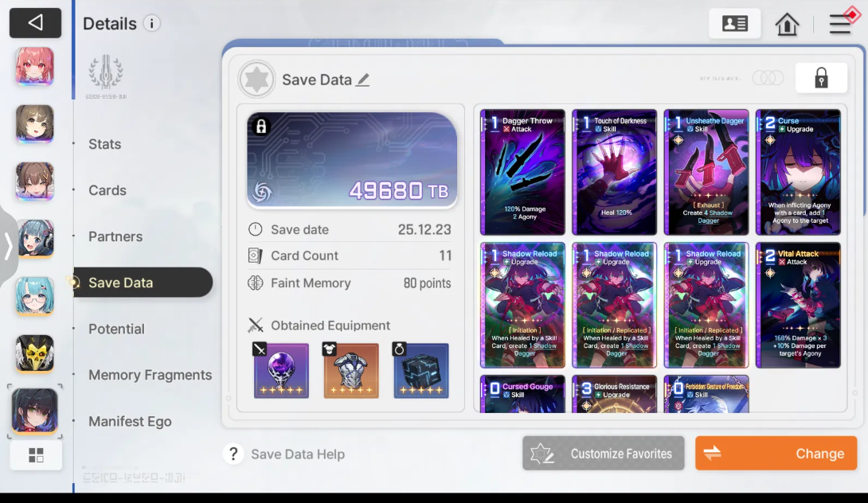
Task: Open the Details info icon
Action: pos(151,23)
